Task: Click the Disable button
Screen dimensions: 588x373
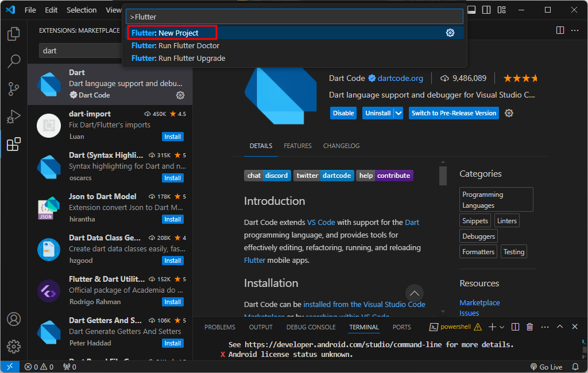Action: coord(343,113)
